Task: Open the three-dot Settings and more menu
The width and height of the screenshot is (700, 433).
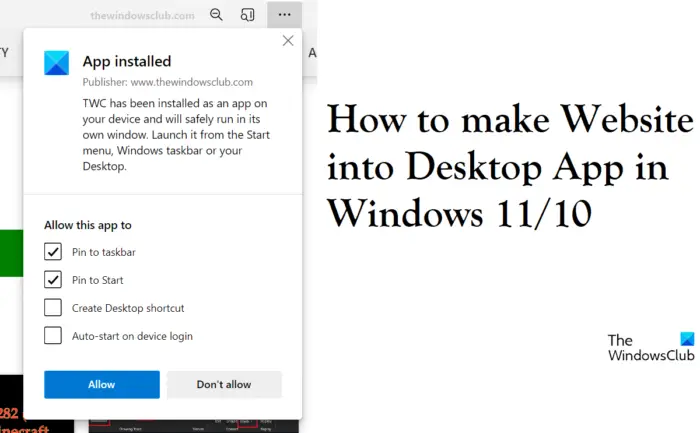Action: (284, 15)
